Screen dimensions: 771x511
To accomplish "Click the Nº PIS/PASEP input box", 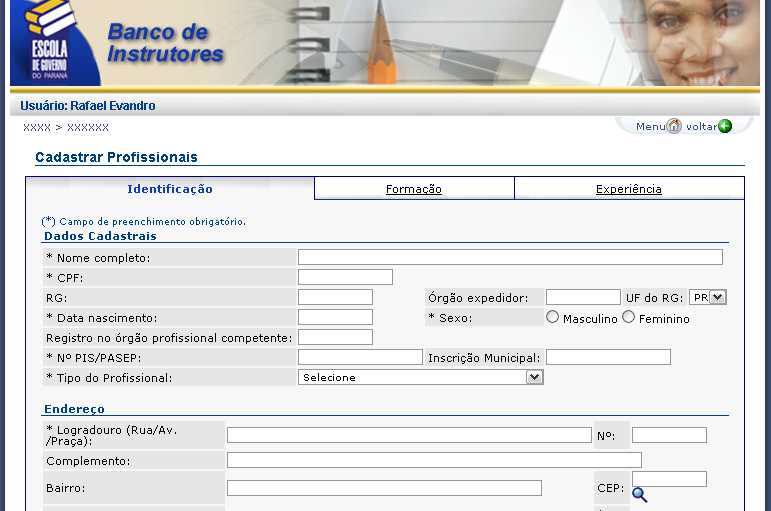I will point(360,357).
